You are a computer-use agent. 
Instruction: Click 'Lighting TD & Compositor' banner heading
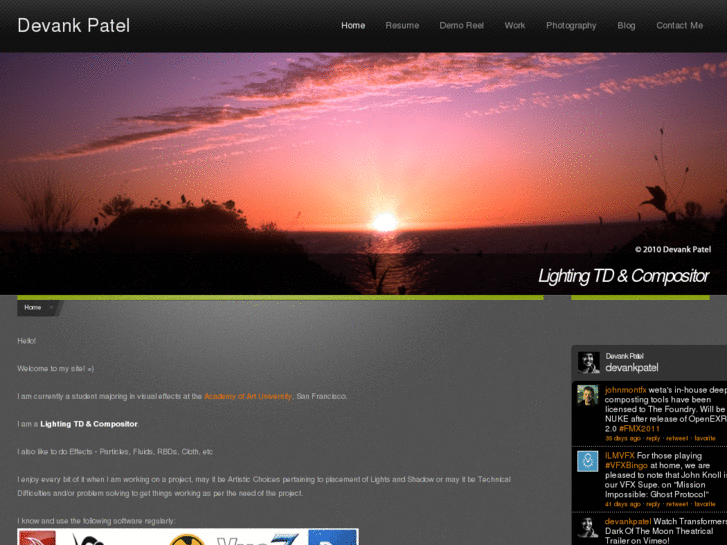point(623,276)
